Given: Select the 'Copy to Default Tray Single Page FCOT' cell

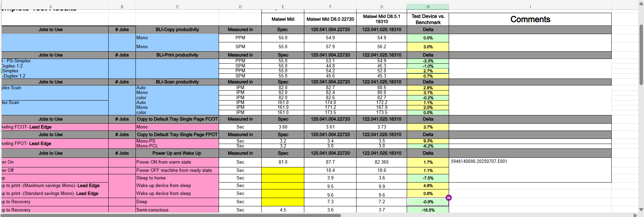Looking at the screenshot, I should coord(177,119).
